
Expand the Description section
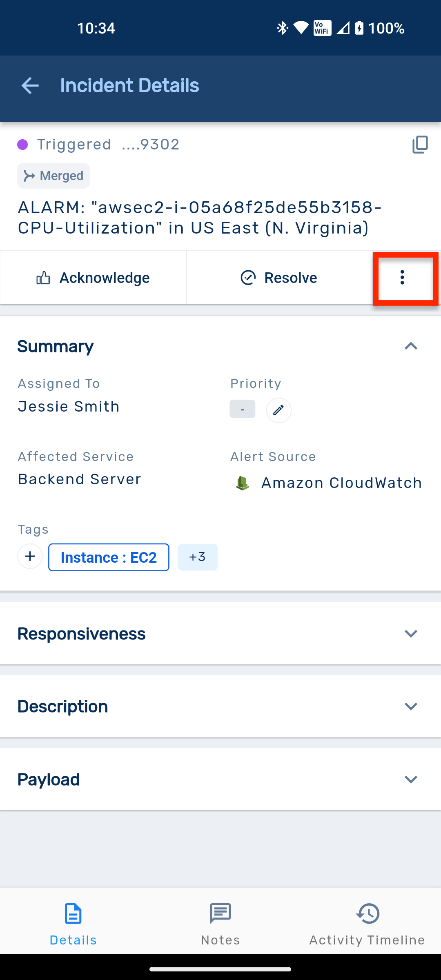coord(411,706)
